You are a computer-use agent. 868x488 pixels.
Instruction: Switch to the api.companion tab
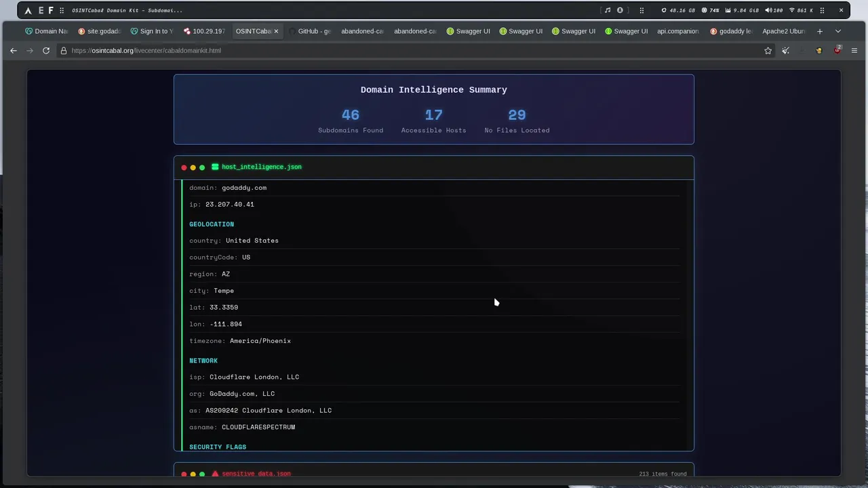tap(677, 31)
